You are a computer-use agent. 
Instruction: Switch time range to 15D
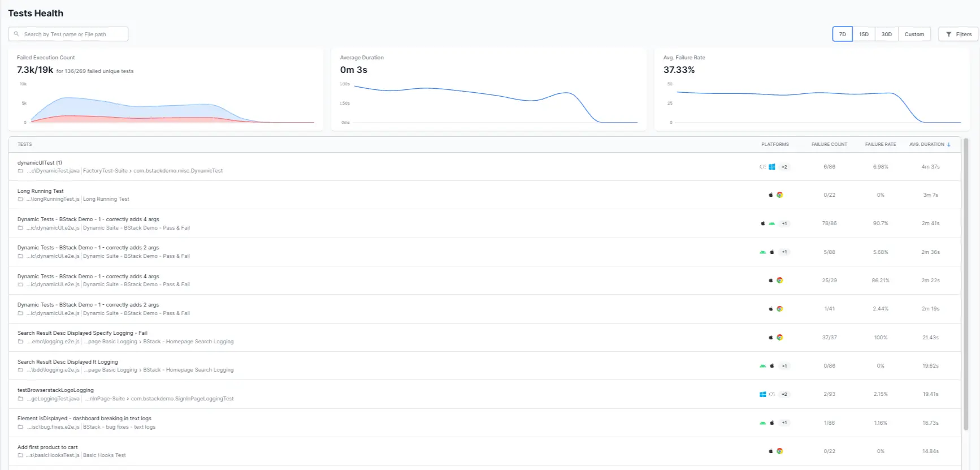[x=864, y=35]
